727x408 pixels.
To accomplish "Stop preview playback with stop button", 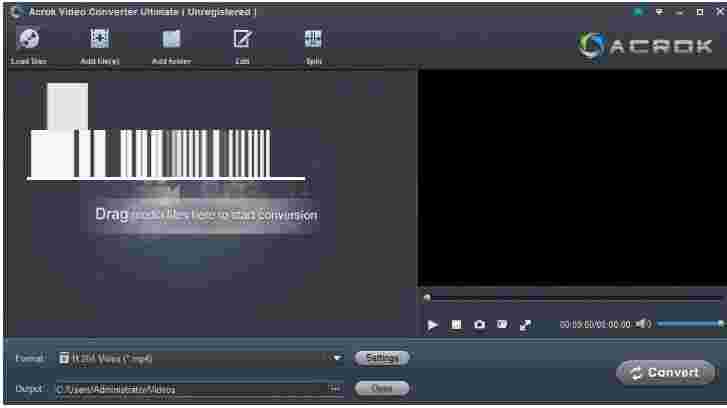I will click(x=457, y=325).
